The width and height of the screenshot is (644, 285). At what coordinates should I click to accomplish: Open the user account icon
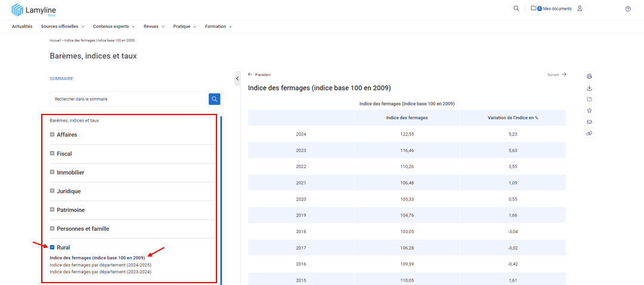580,8
